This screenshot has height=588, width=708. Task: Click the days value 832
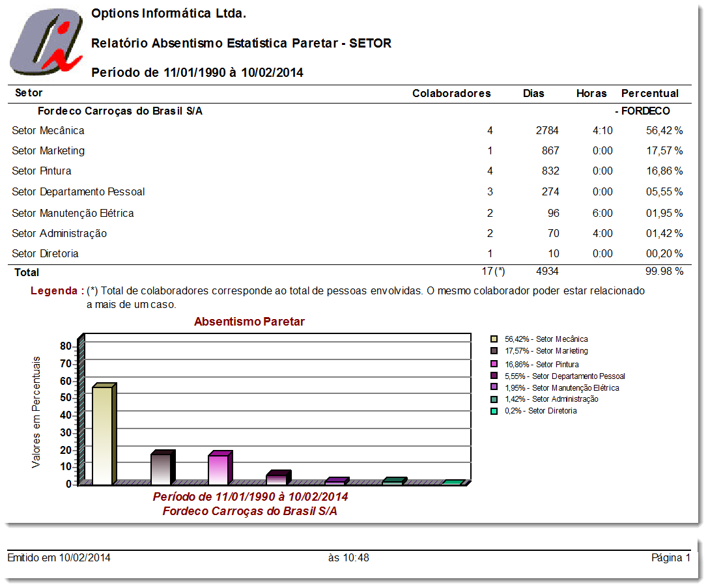(x=550, y=171)
